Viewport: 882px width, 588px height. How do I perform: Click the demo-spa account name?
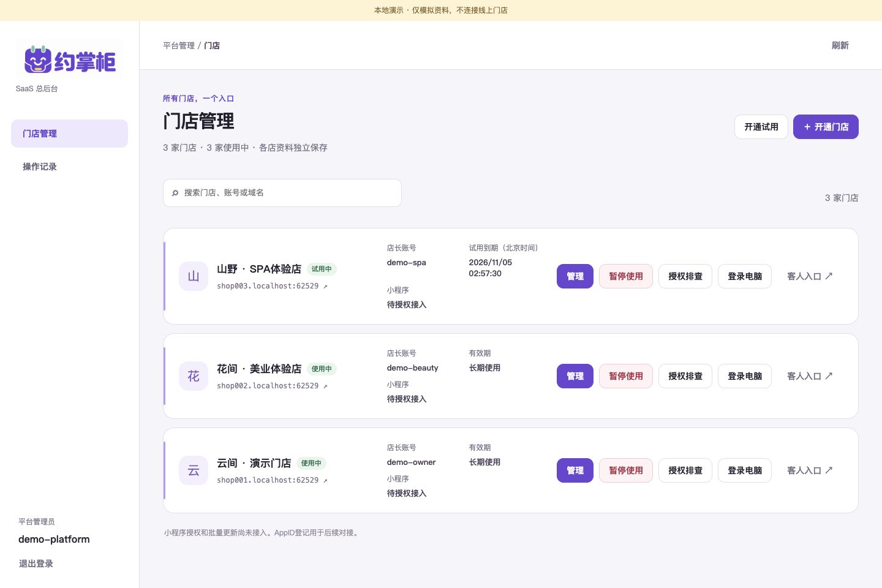pos(407,263)
